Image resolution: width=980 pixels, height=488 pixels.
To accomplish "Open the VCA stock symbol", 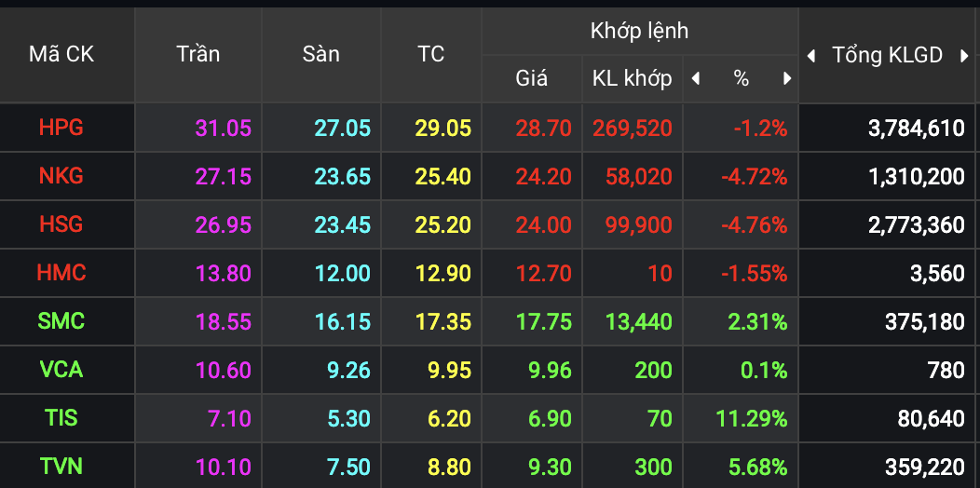I will coord(61,370).
